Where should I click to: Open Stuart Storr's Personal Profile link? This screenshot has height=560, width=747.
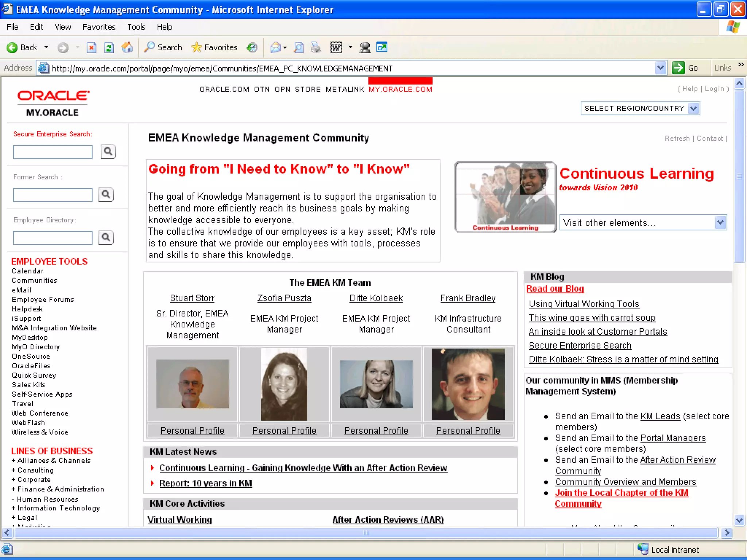click(192, 431)
